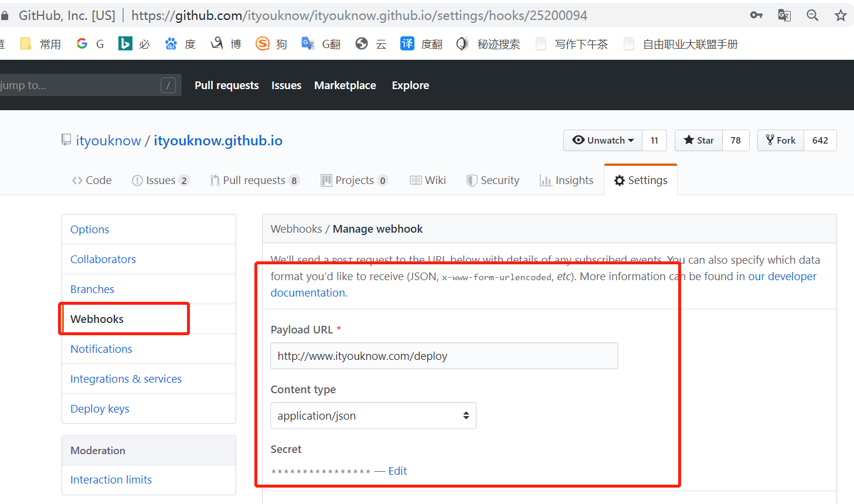The width and height of the screenshot is (854, 504).
Task: Click the Payload URL input field
Action: coord(444,356)
